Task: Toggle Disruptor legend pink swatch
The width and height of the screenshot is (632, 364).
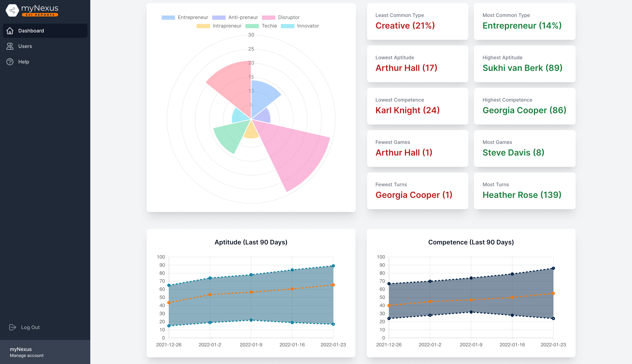Action: 268,17
